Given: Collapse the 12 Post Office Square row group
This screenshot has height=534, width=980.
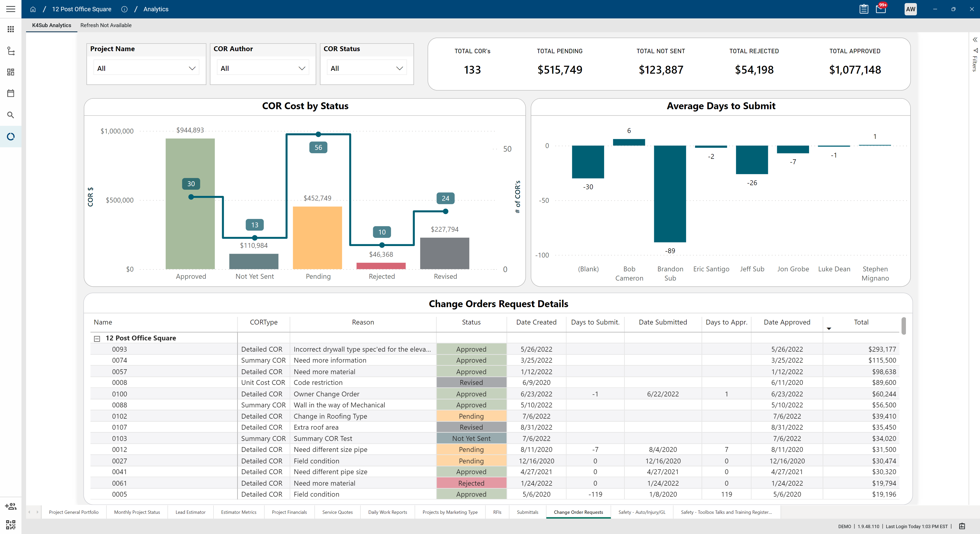Looking at the screenshot, I should pos(97,338).
